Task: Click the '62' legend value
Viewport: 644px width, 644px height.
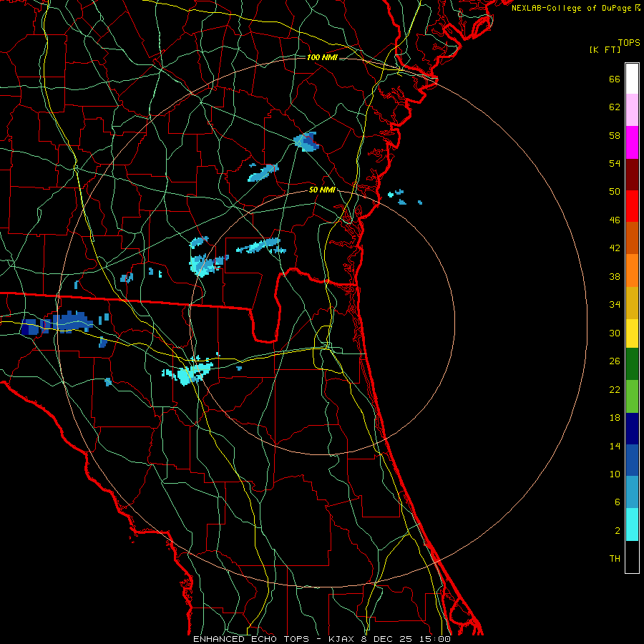Action: point(615,107)
